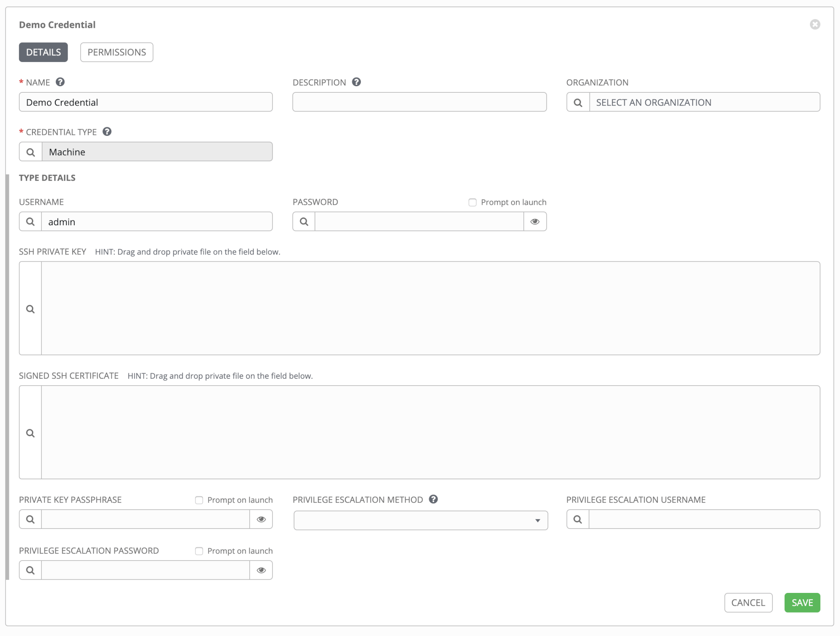This screenshot has height=636, width=840.
Task: Open the Credential Type help tooltip icon
Action: (x=107, y=132)
